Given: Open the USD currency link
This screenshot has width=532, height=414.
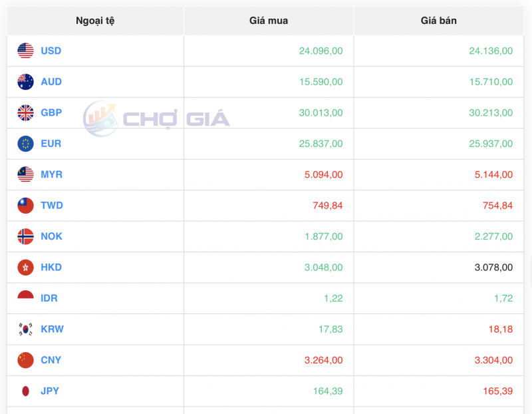Looking at the screenshot, I should click(51, 51).
